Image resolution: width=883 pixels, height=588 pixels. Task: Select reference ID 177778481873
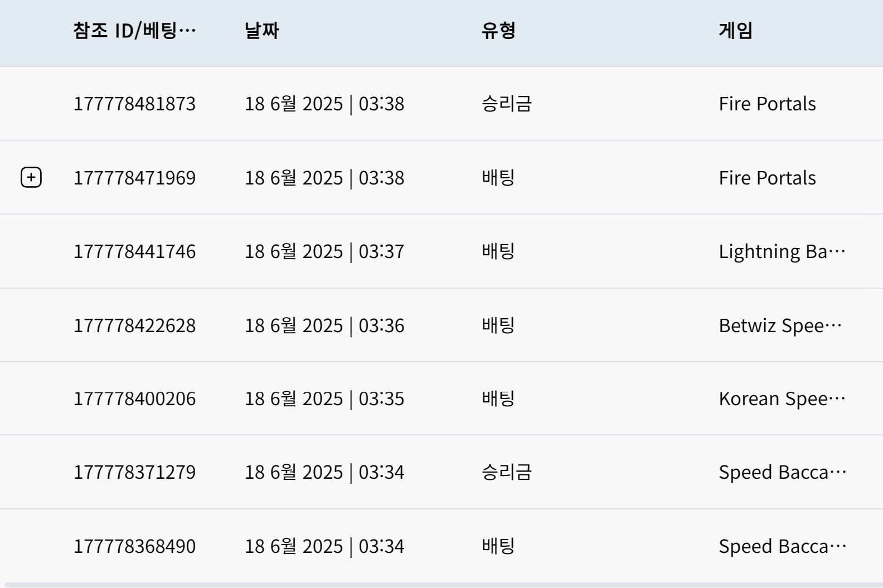coord(134,104)
